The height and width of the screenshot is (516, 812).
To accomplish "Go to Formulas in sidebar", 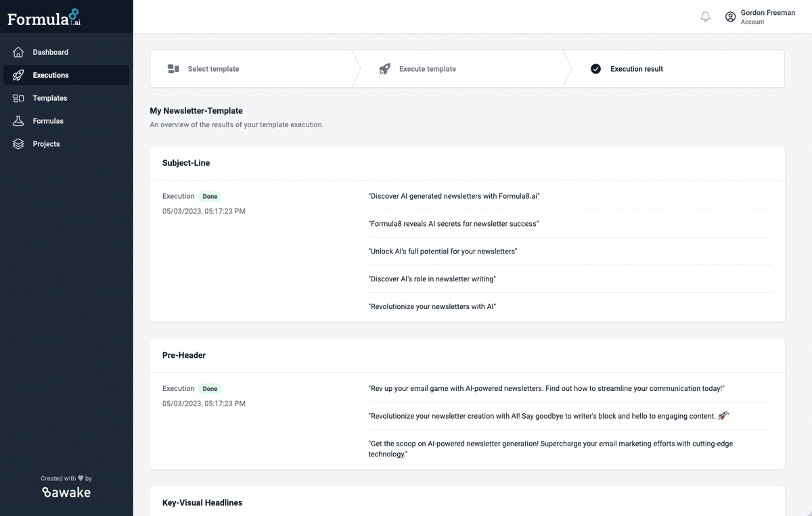I will pos(66,121).
